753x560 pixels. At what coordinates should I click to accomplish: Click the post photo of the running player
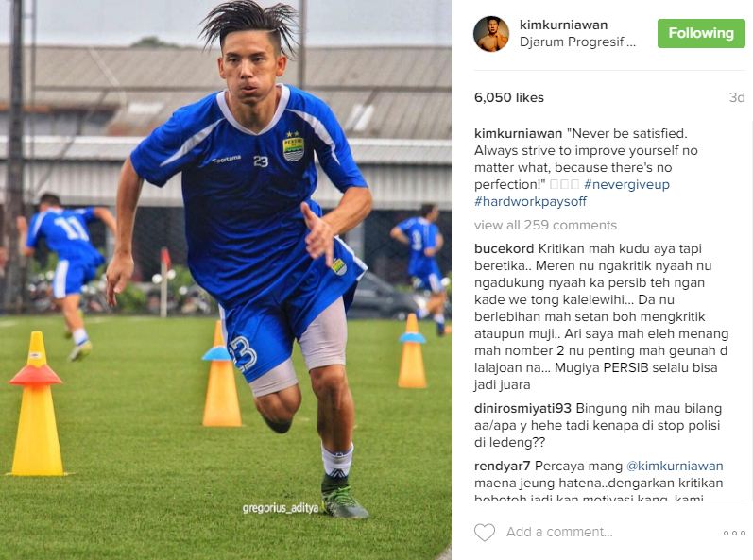click(226, 280)
